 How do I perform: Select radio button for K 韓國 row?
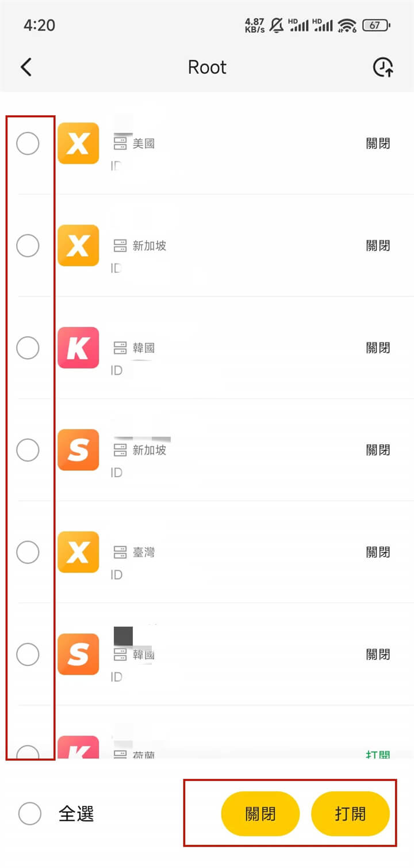tap(28, 348)
